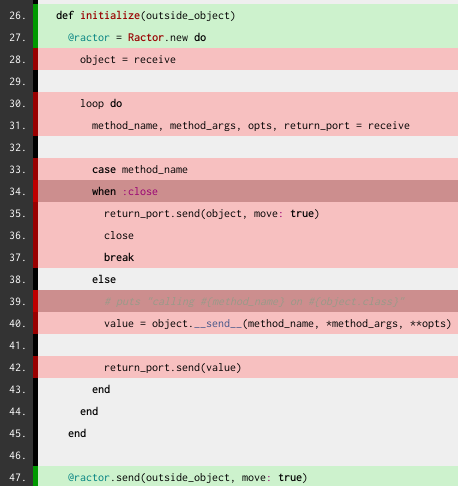Click the 'else' line at 38
The image size is (458, 486).
tap(248, 279)
